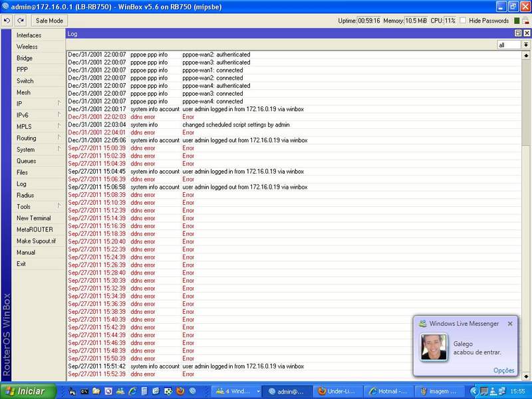Switch to '4 Wind...' taskbar group
The image size is (532, 399).
tap(237, 392)
